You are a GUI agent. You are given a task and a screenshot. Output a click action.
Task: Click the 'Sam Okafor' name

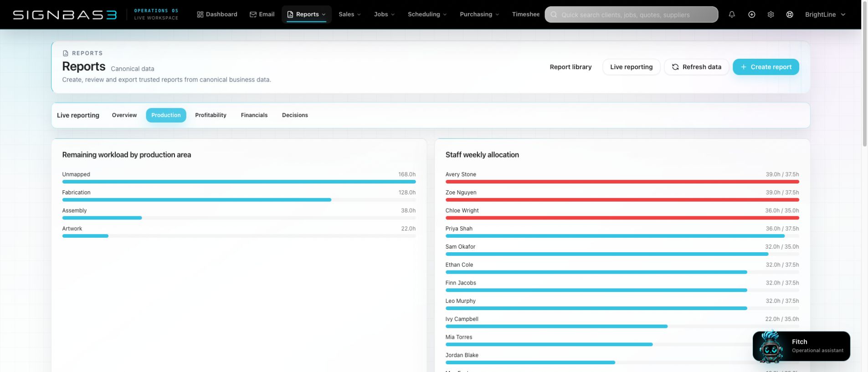[460, 247]
